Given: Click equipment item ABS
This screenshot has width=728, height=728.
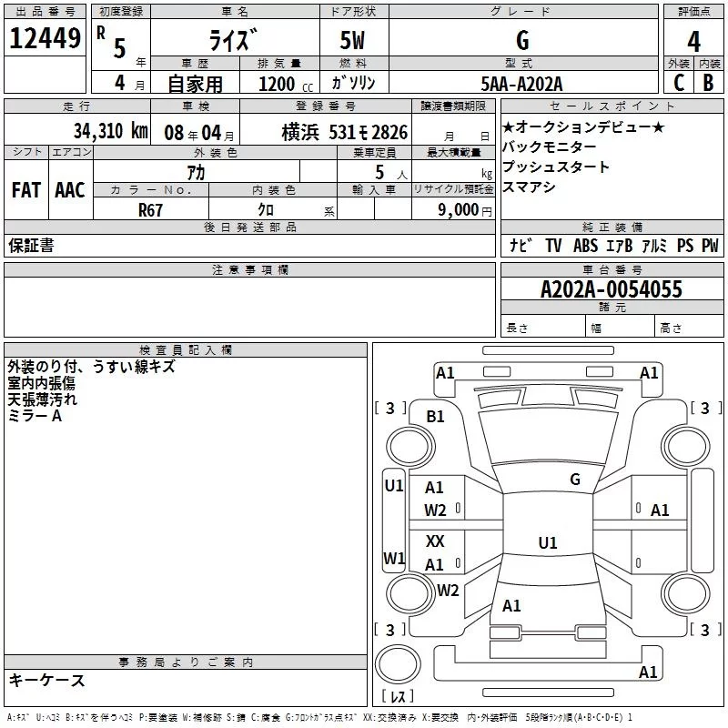Looking at the screenshot, I should coord(585,245).
